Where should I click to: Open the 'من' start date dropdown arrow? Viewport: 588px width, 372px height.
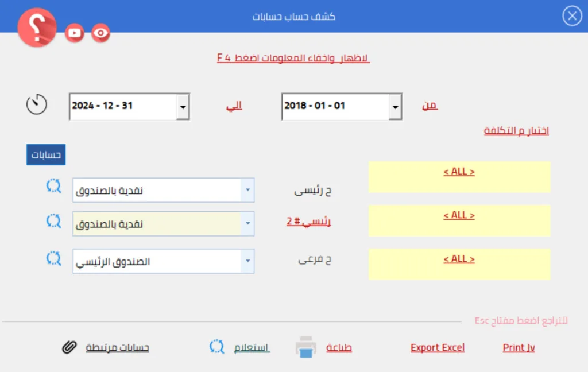coord(396,107)
